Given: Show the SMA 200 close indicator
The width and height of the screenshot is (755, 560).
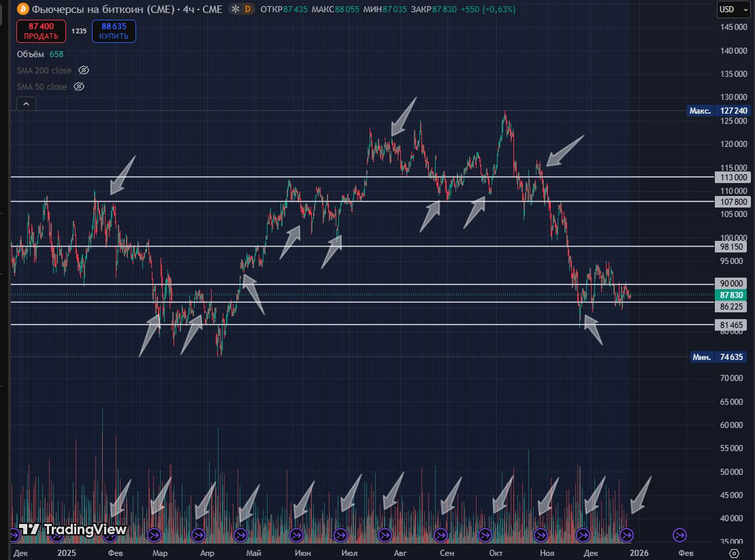Looking at the screenshot, I should 84,71.
